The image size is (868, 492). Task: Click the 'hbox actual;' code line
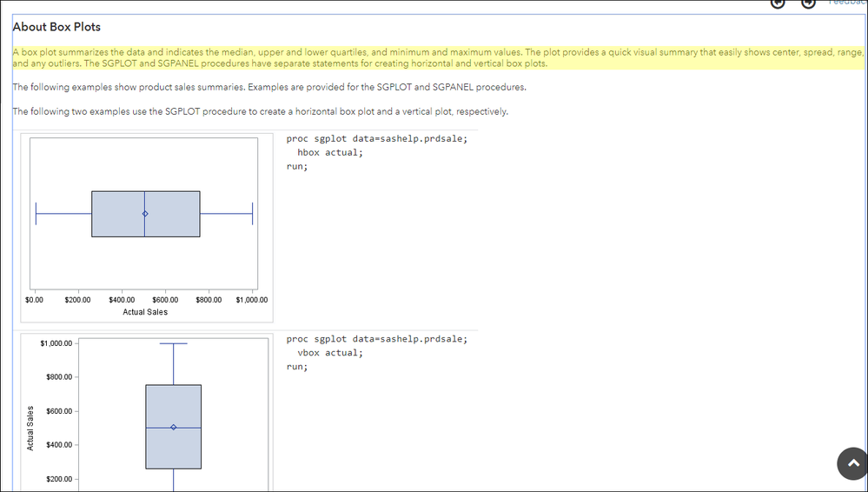click(330, 152)
